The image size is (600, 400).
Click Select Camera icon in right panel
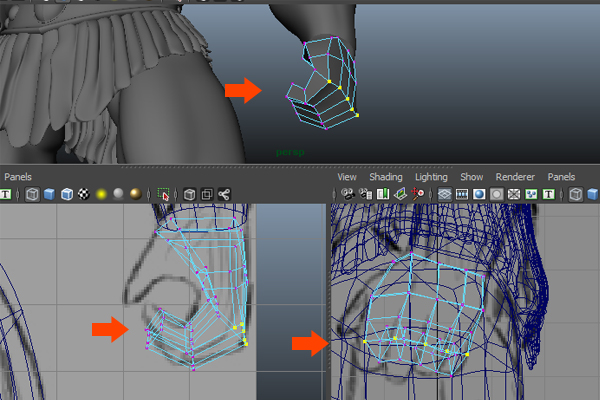click(x=348, y=194)
